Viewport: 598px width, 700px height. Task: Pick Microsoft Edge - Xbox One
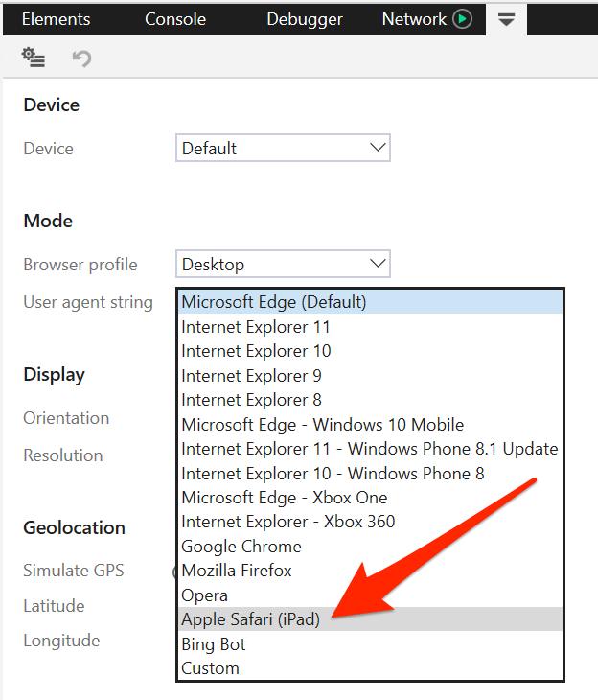tap(285, 498)
